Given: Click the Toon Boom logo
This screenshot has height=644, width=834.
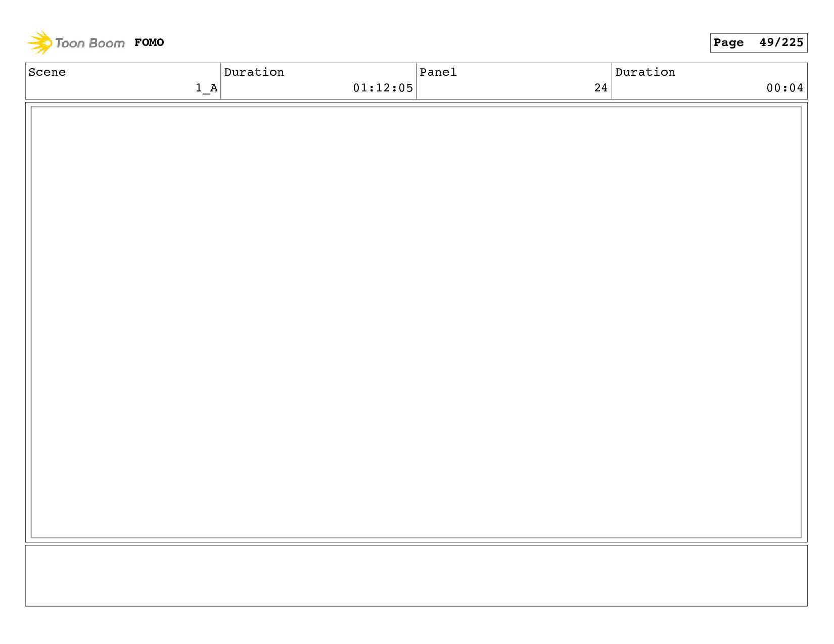Looking at the screenshot, I should tap(76, 42).
